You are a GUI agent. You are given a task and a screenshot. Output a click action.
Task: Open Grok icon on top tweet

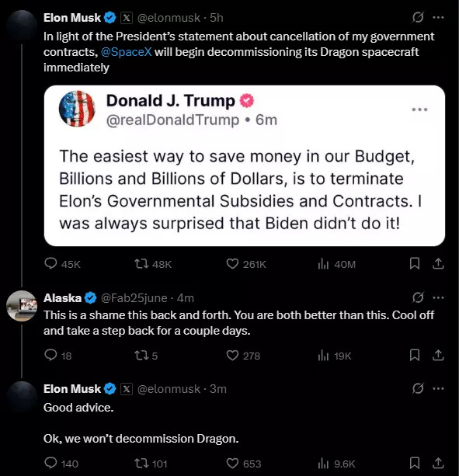pyautogui.click(x=418, y=17)
